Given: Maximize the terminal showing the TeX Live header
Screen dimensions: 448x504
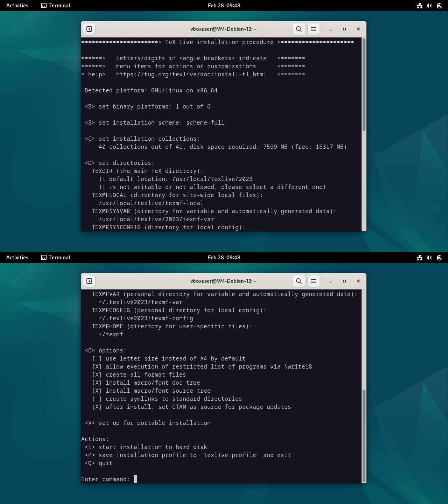Looking at the screenshot, I should (x=344, y=29).
